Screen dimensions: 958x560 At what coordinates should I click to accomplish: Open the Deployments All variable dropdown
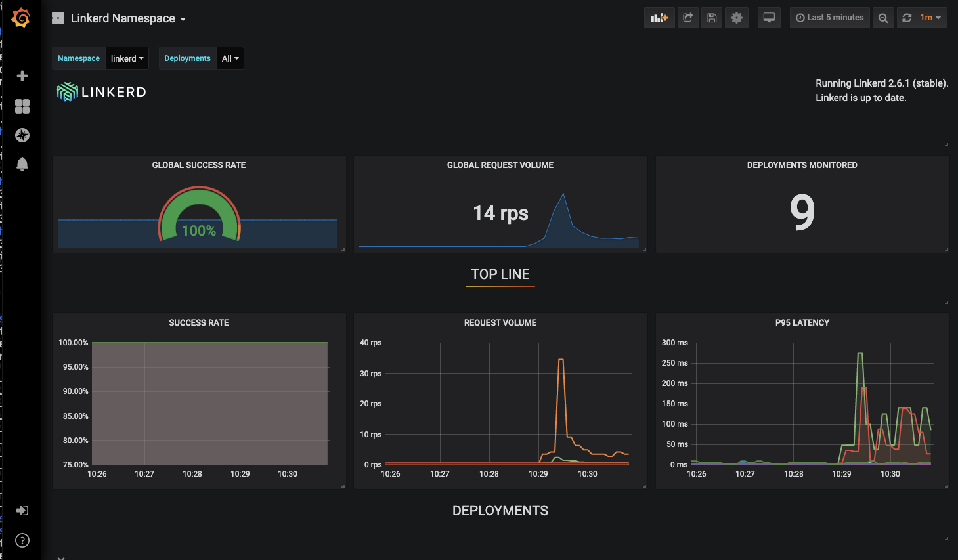pyautogui.click(x=230, y=58)
